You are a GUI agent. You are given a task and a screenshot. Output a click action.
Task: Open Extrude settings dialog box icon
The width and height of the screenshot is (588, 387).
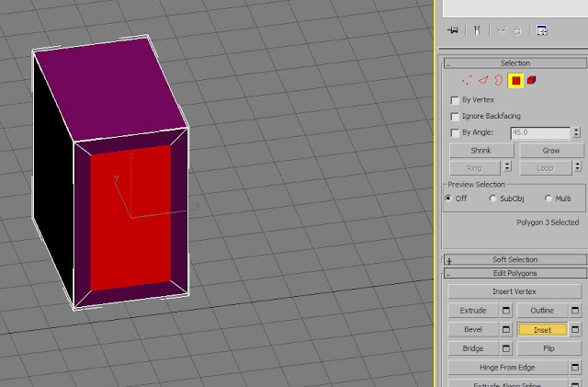(x=506, y=311)
